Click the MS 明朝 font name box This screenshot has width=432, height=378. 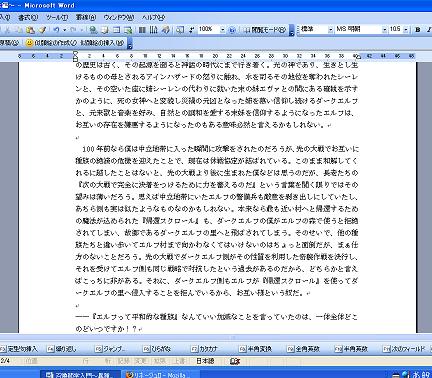(x=358, y=29)
